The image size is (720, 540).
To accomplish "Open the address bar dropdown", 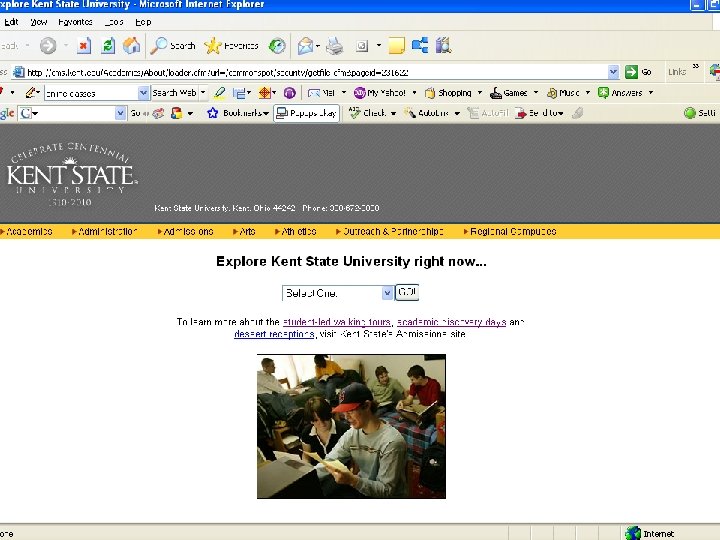I will pyautogui.click(x=613, y=72).
